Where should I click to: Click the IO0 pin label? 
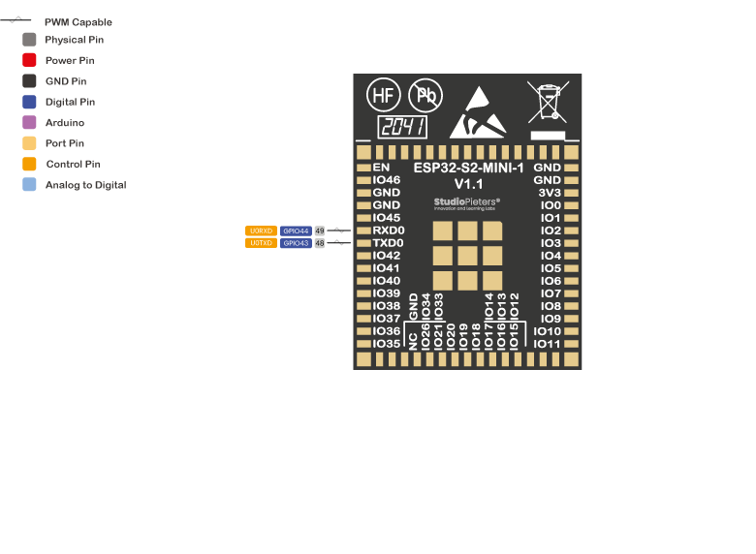point(551,204)
